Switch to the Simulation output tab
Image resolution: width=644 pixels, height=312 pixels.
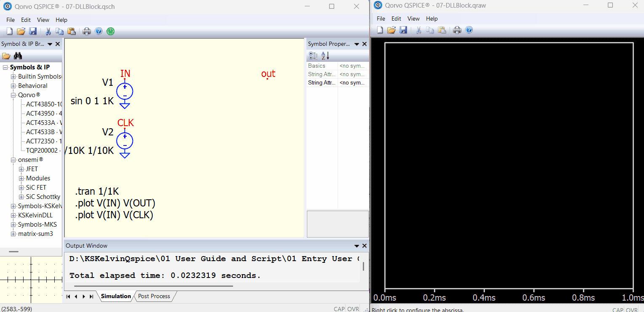tap(116, 296)
